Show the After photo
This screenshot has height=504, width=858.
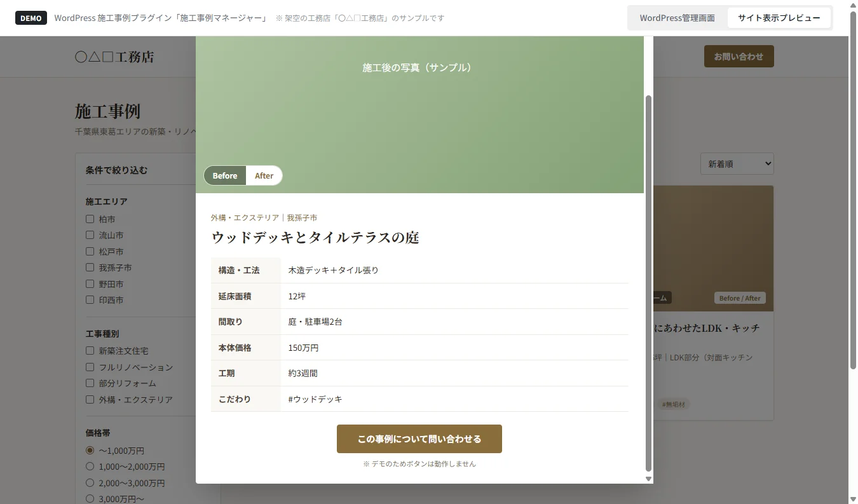click(x=264, y=175)
